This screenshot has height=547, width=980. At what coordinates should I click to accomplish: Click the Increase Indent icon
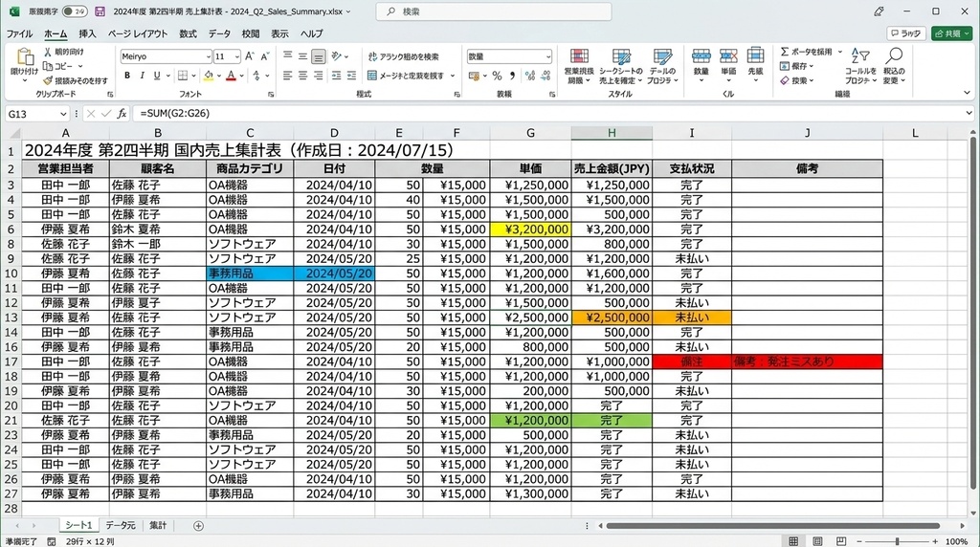point(352,76)
